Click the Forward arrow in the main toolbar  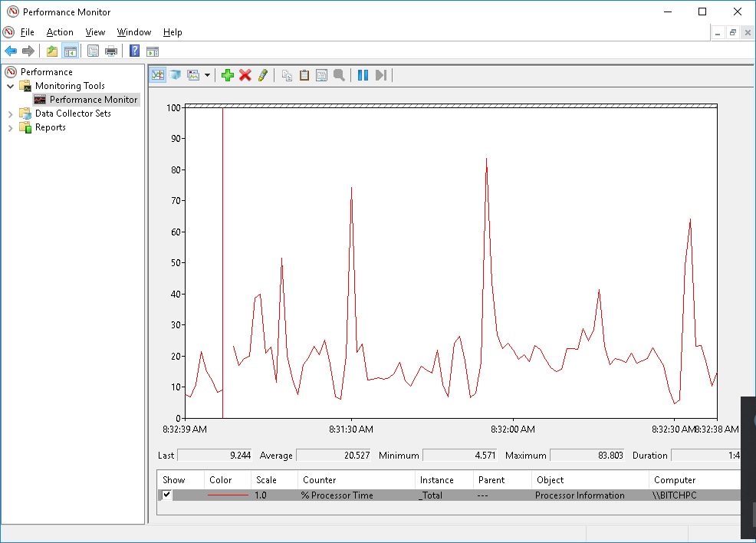(x=28, y=51)
